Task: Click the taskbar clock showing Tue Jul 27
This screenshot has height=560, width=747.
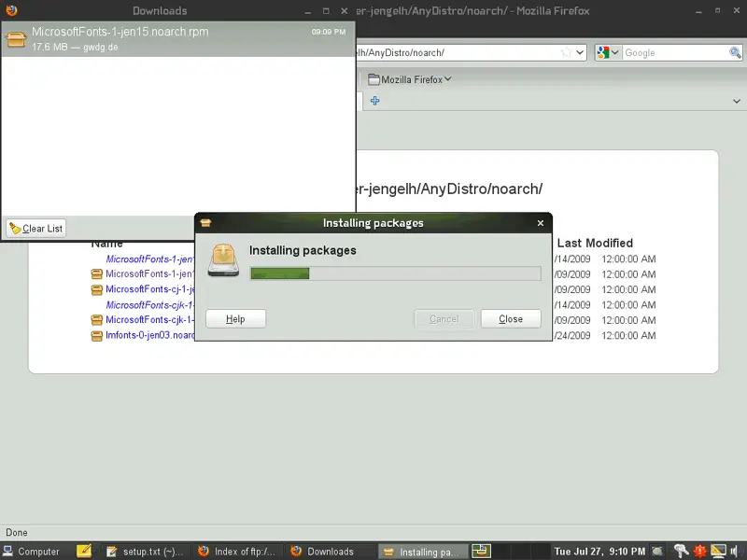Action: click(599, 552)
